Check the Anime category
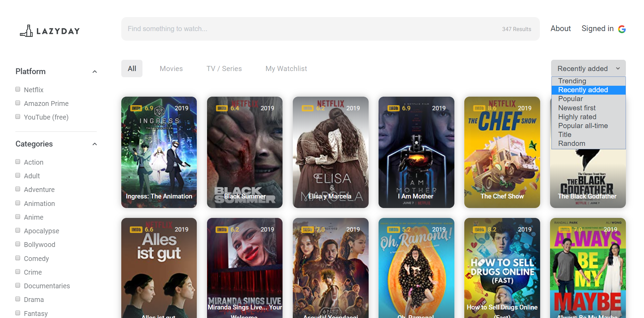Viewport: 644px width, 318px height. coord(18,217)
